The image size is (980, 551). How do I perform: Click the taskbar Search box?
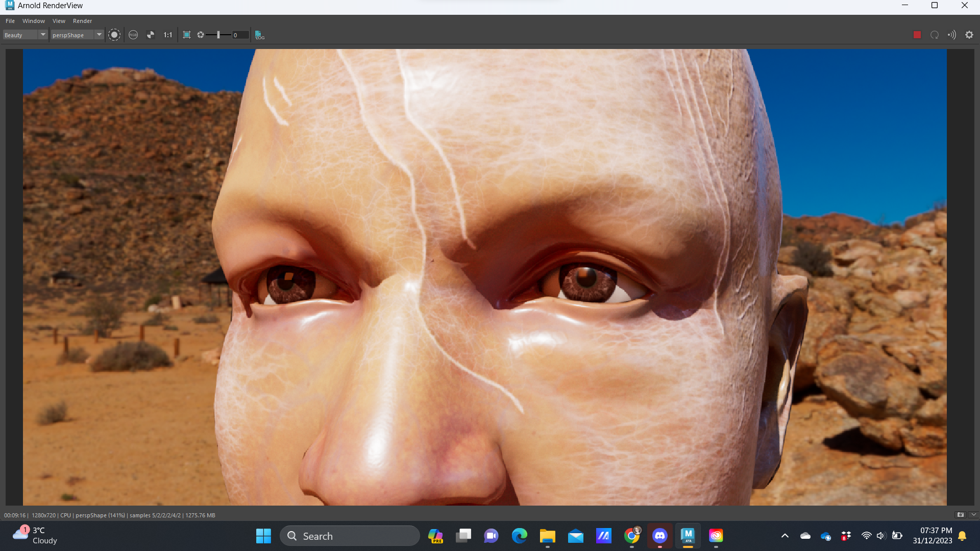pos(350,536)
